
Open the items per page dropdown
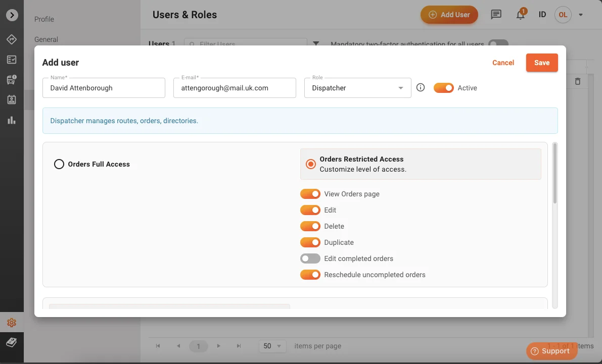pyautogui.click(x=272, y=346)
